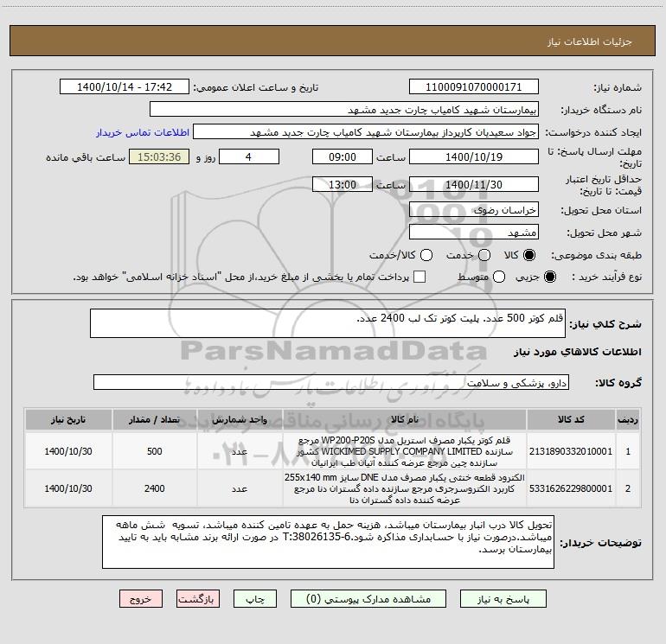Click the need date 1400/10/30 in row 2
This screenshot has height=644, width=666.
68,488
